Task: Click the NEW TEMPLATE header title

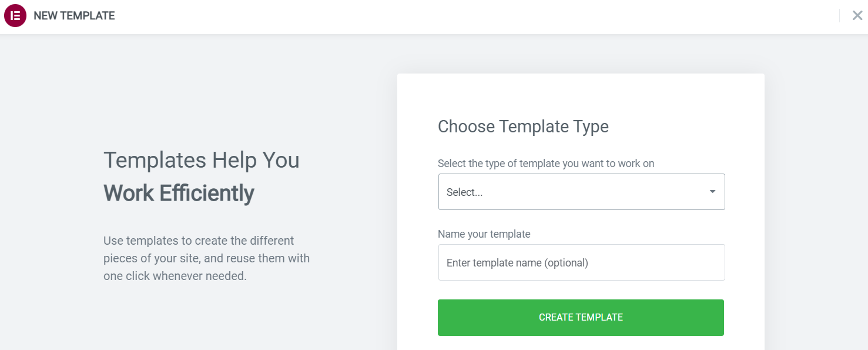Action: [x=74, y=16]
